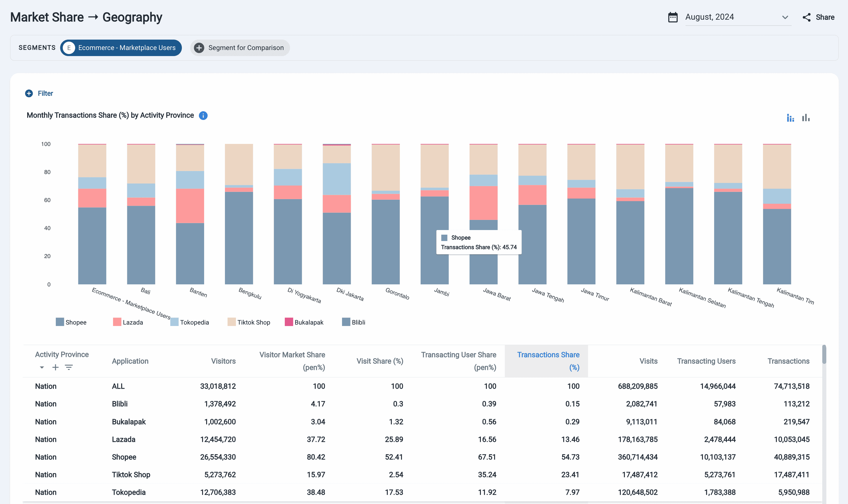This screenshot has height=504, width=848.
Task: Select the Ecommerce - Marketplace Users segment
Action: point(121,48)
